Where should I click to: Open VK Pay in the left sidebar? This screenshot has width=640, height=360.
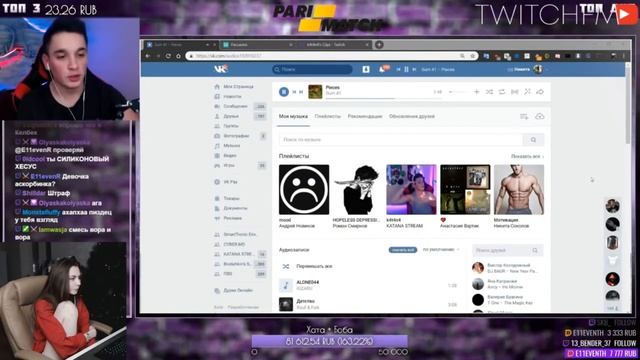tap(231, 182)
